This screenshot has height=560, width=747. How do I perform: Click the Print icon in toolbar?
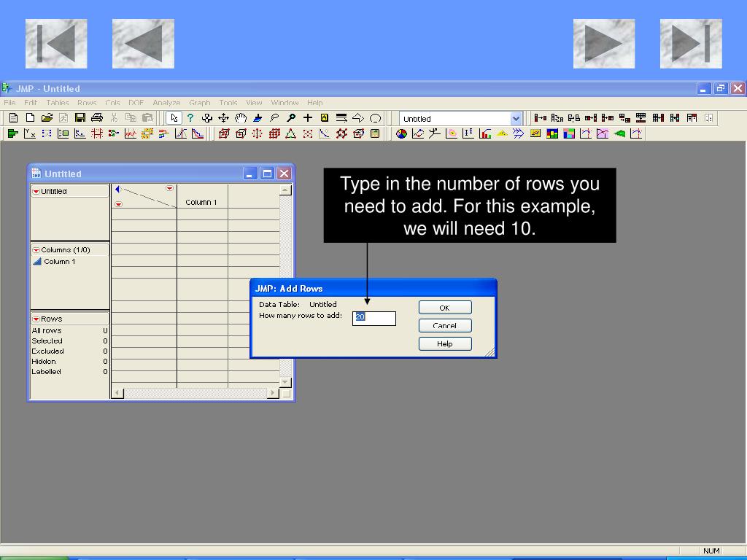pos(97,117)
